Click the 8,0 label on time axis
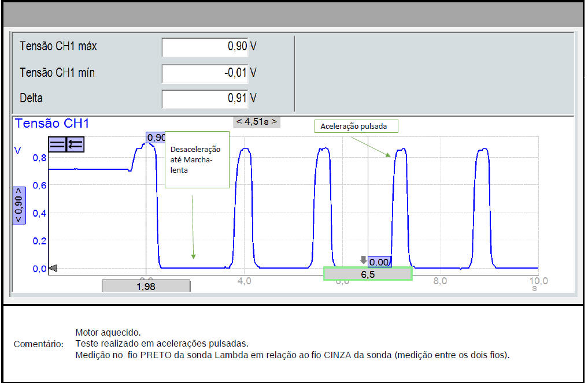Viewport: 588px width, 383px height. pos(440,281)
